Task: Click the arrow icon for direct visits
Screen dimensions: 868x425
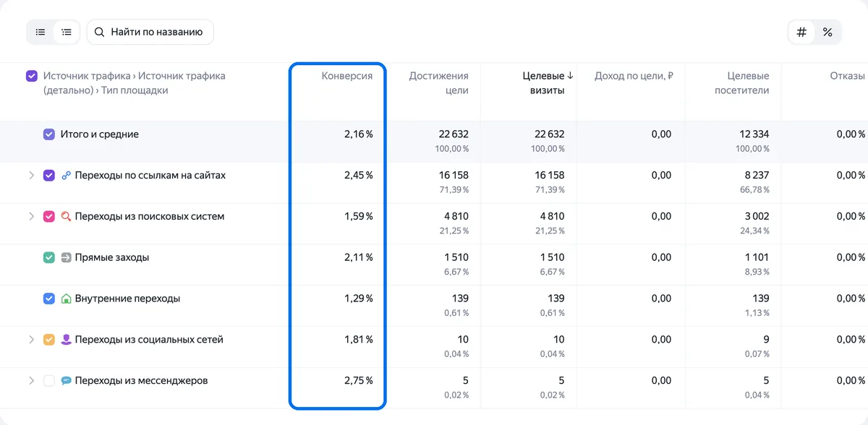Action: [x=67, y=257]
